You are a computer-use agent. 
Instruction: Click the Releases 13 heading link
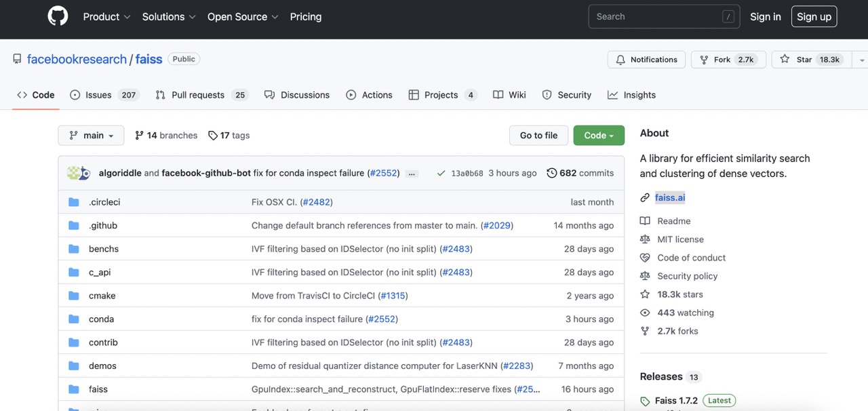(x=669, y=376)
